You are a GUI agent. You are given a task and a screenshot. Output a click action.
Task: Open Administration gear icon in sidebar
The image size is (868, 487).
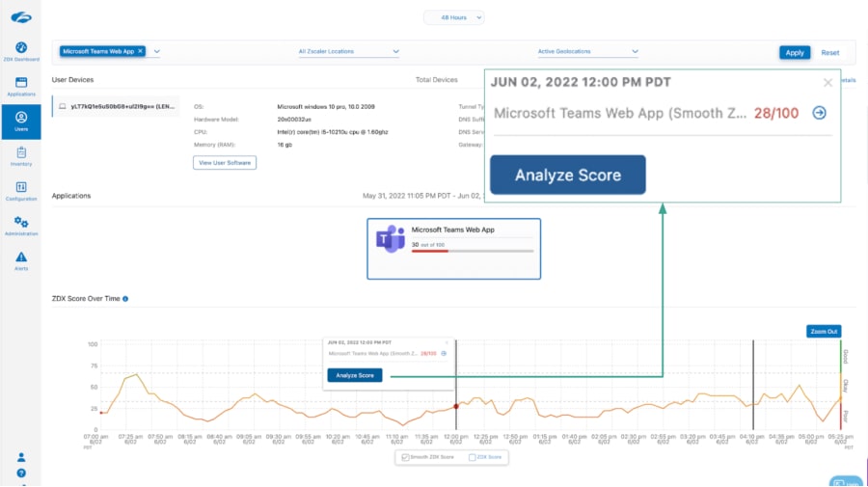(x=21, y=226)
